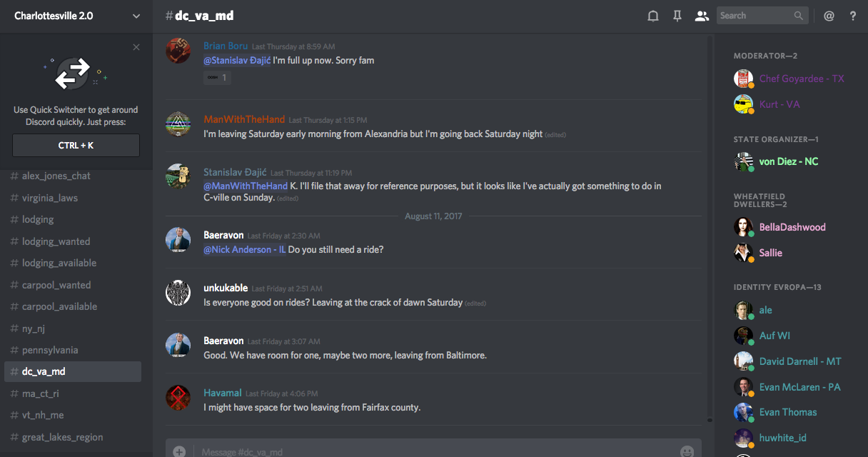The width and height of the screenshot is (868, 457).
Task: Open Havamal's user profile name
Action: (x=223, y=393)
